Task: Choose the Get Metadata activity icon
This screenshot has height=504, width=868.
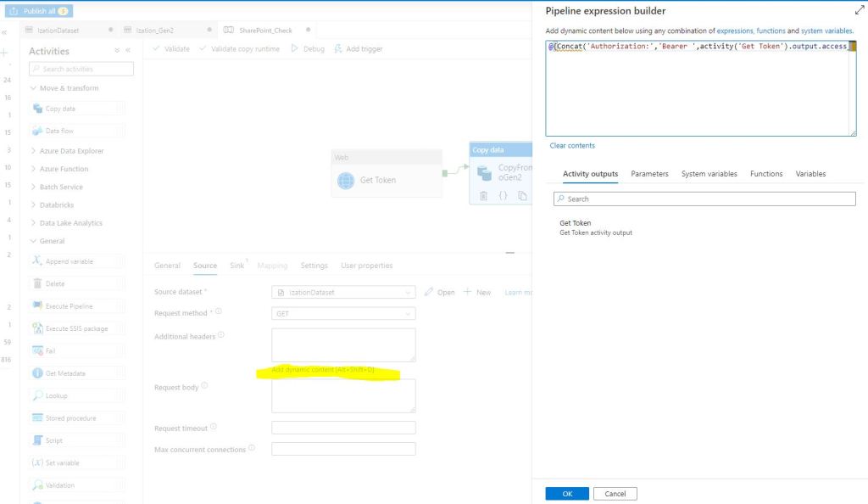Action: pyautogui.click(x=37, y=373)
